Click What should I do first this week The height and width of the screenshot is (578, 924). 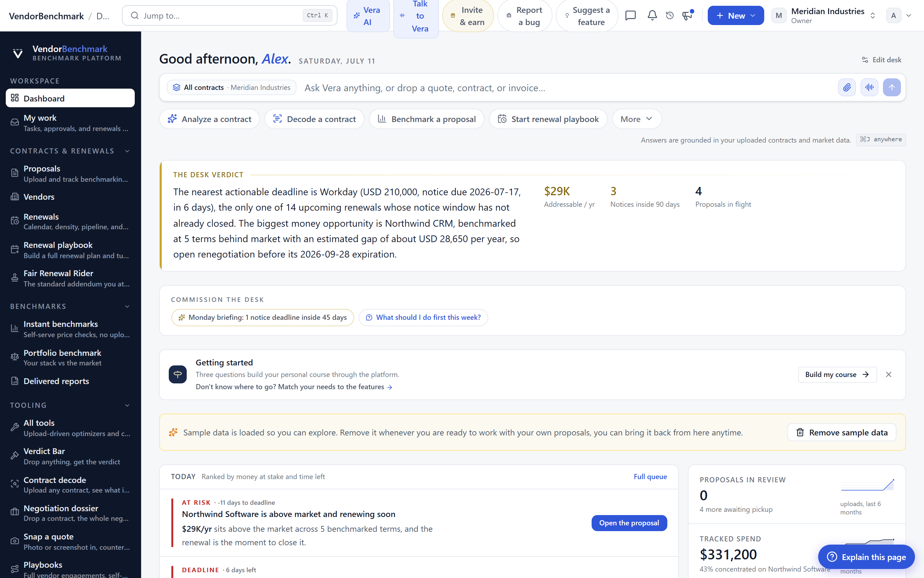tap(423, 317)
